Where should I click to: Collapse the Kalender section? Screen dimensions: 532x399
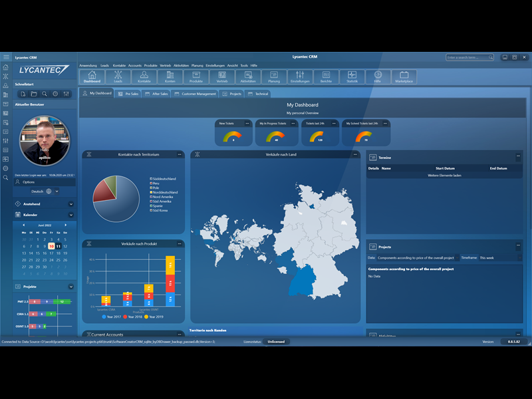[71, 215]
